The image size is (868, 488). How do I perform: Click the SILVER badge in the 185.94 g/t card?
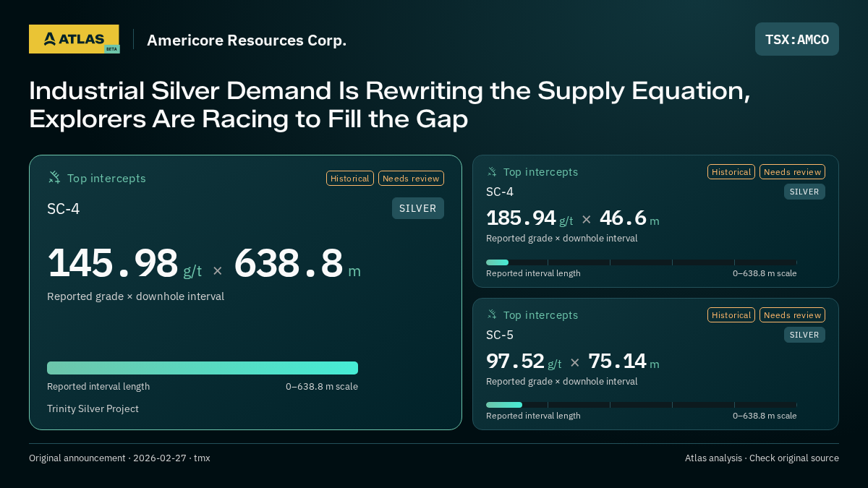click(x=804, y=192)
